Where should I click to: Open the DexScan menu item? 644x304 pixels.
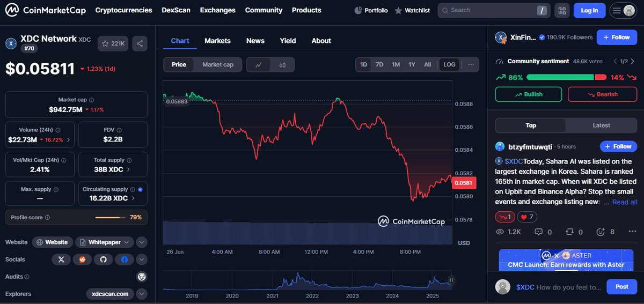[176, 10]
